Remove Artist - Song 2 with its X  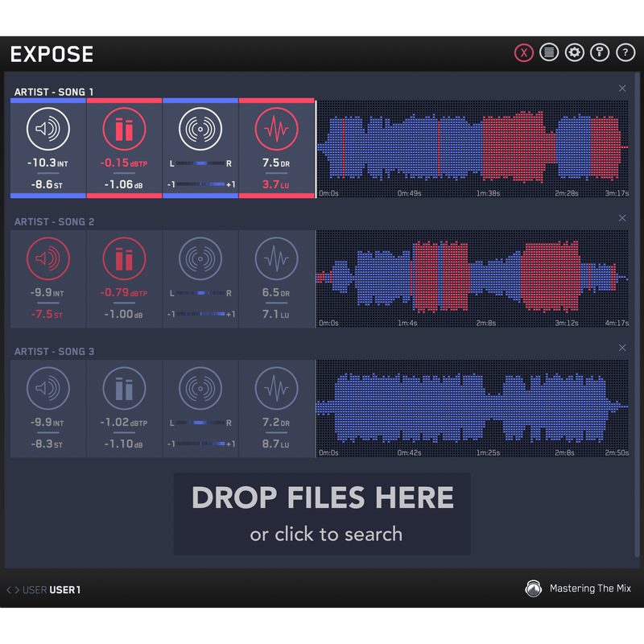pyautogui.click(x=622, y=218)
